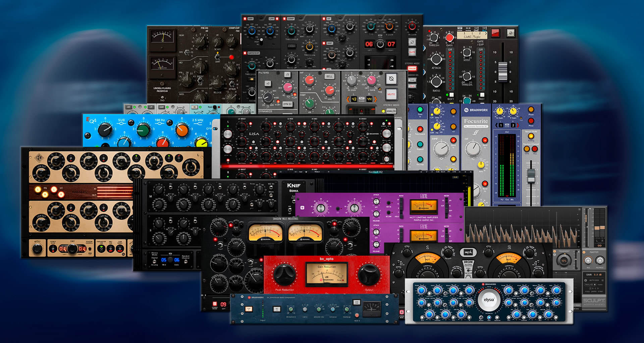This screenshot has width=644, height=343.
Task: Toggle the BELL button in the HF section
Action: pyautogui.click(x=329, y=76)
